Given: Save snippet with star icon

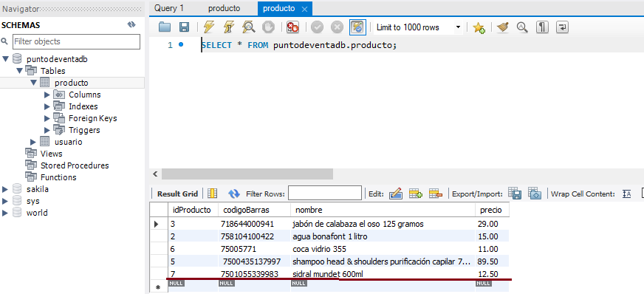Looking at the screenshot, I should pyautogui.click(x=479, y=27).
